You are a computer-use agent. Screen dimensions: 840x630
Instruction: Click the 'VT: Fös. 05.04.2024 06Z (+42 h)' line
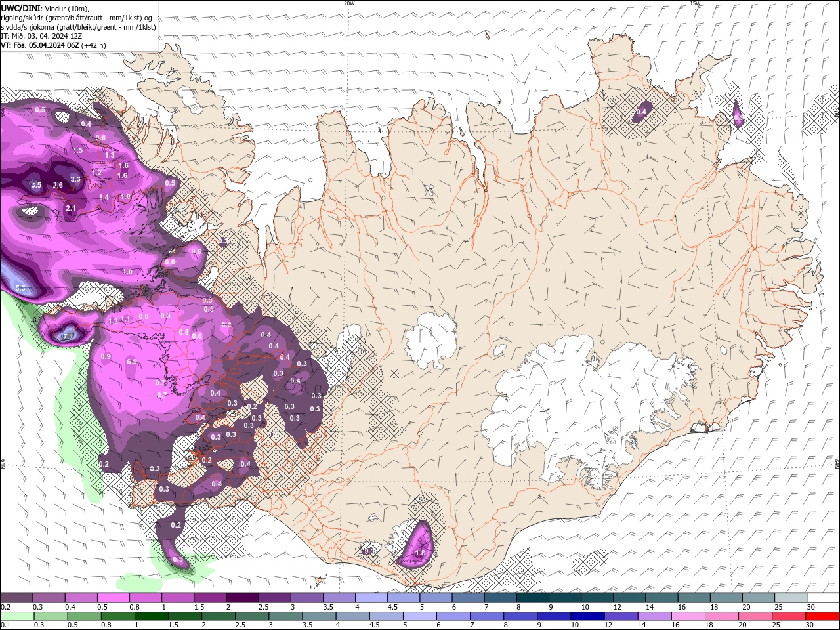pyautogui.click(x=53, y=45)
